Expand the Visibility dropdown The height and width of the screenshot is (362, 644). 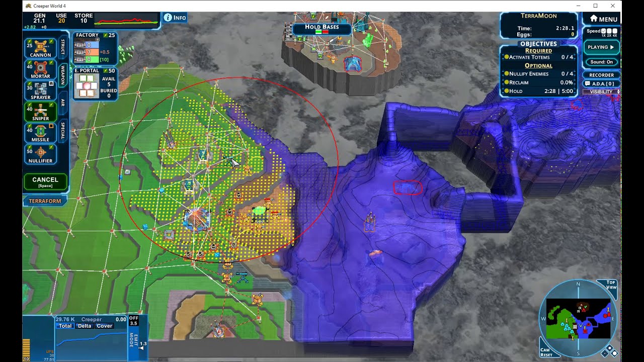pyautogui.click(x=602, y=92)
